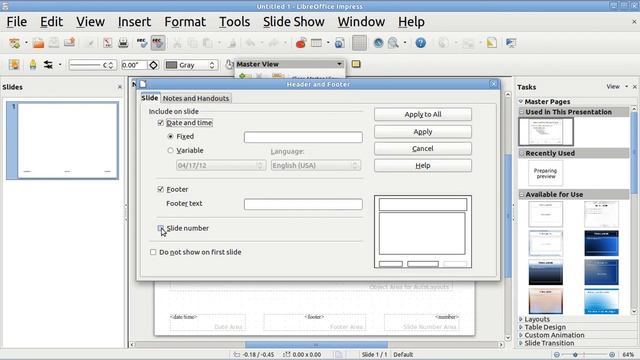The image size is (640, 360).
Task: Click the send document as e-mail icon
Action: tap(70, 42)
